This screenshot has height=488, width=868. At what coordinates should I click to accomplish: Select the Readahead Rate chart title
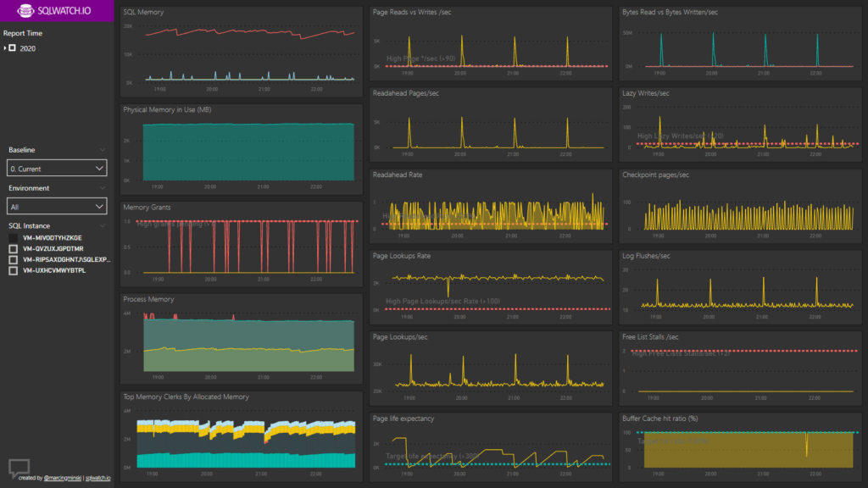click(x=398, y=175)
